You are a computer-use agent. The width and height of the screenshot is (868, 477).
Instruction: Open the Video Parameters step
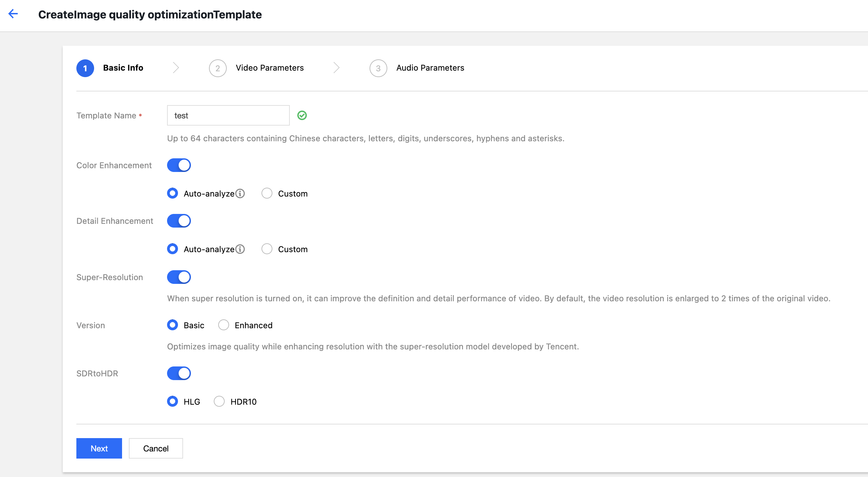(x=269, y=68)
